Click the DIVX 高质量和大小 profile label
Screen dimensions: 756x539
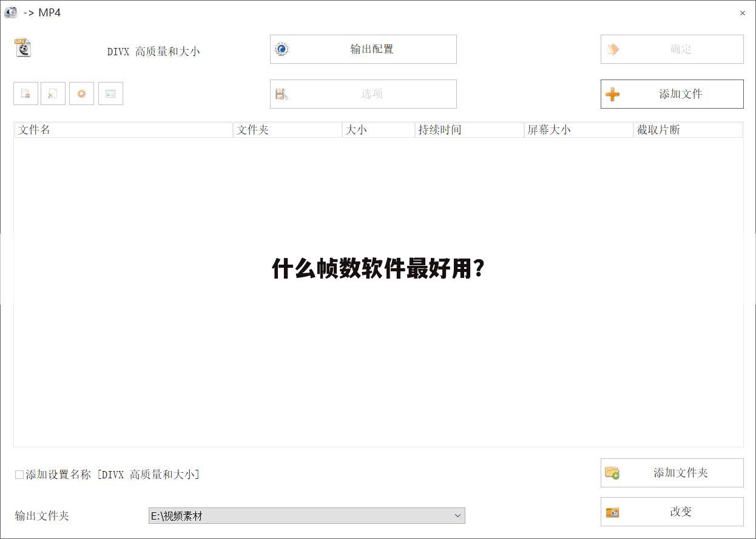click(x=154, y=52)
